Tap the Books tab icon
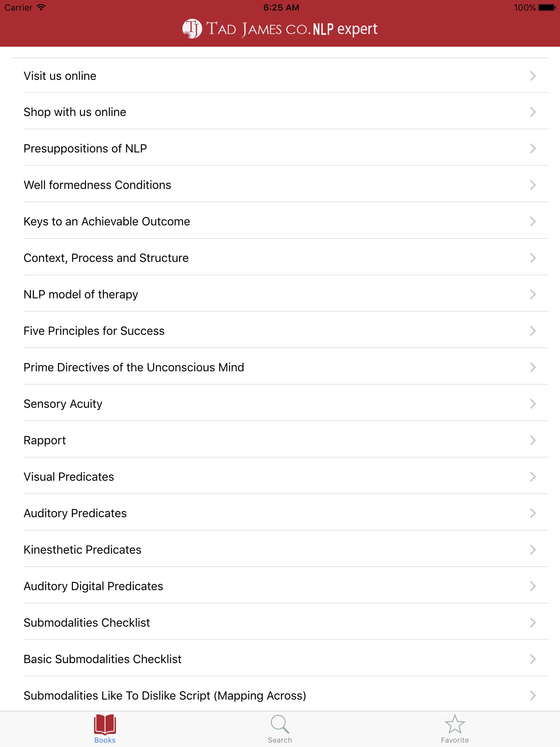This screenshot has width=560, height=747. [x=105, y=725]
